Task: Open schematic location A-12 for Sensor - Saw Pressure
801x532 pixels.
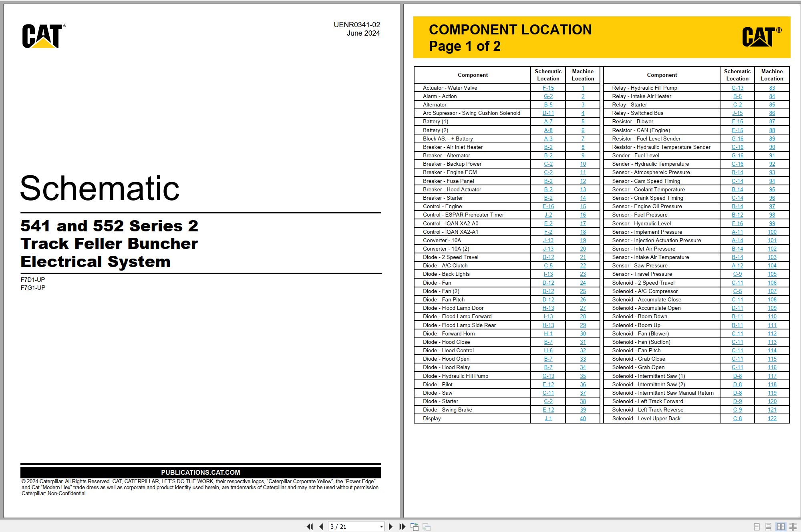Action: (x=737, y=266)
